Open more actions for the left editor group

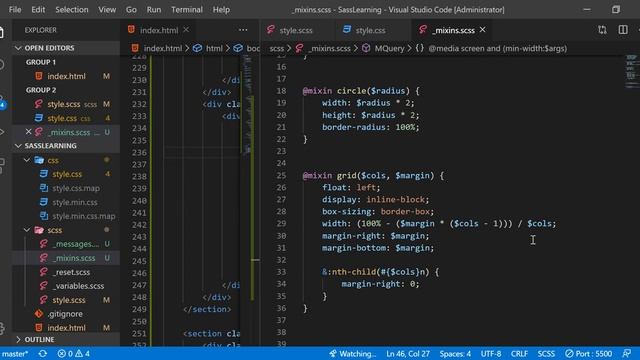point(243,30)
